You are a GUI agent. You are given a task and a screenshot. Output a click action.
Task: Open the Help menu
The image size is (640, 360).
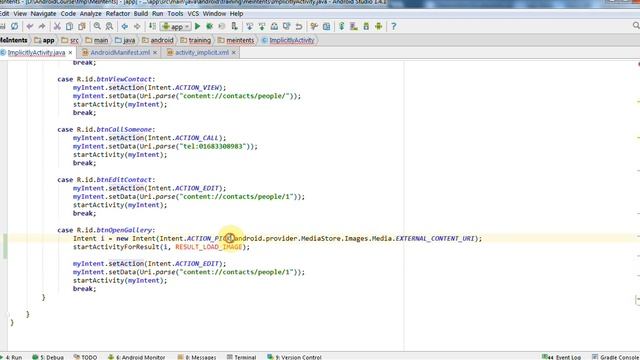tap(236, 13)
